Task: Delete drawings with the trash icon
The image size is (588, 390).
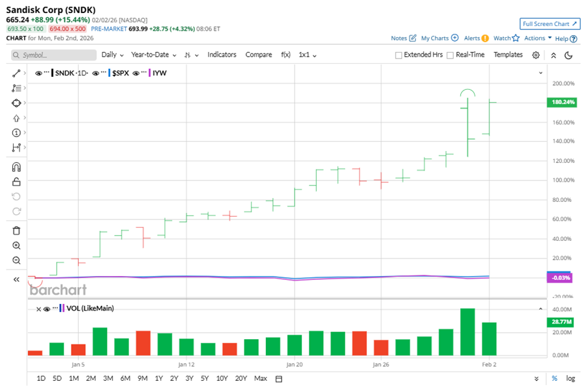Action: [16, 230]
